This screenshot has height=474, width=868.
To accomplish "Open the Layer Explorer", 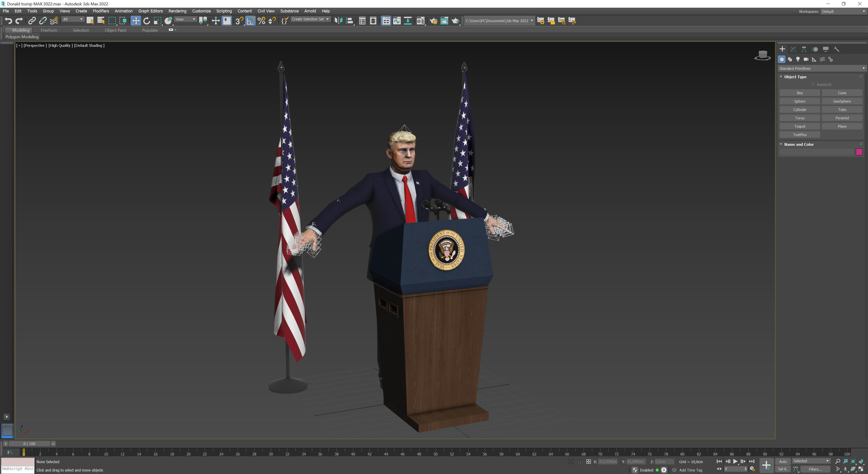I will (373, 21).
